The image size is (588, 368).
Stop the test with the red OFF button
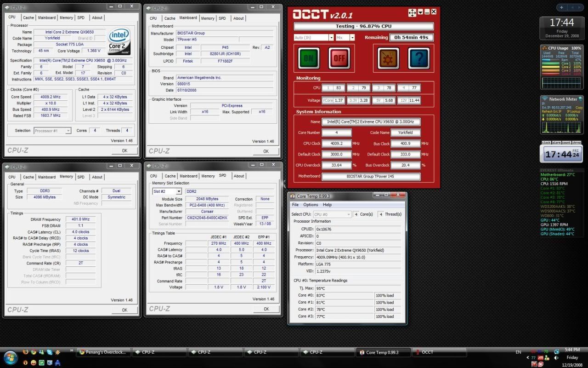tap(339, 58)
